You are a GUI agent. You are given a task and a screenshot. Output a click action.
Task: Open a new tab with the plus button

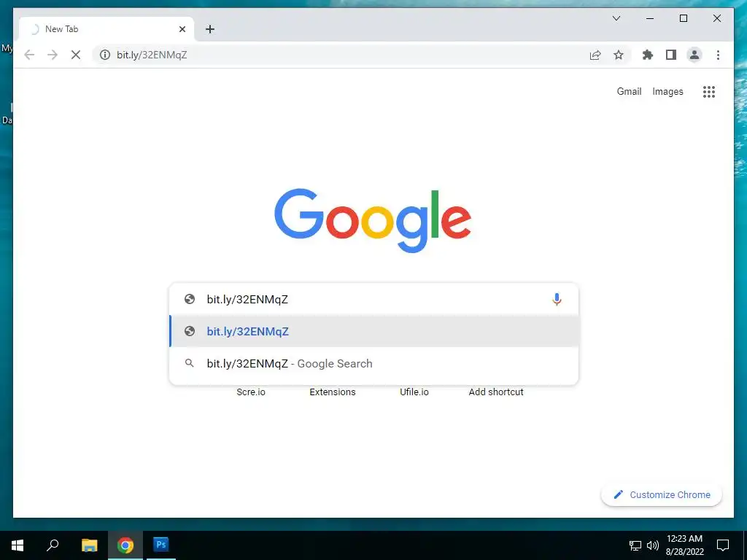click(x=209, y=29)
